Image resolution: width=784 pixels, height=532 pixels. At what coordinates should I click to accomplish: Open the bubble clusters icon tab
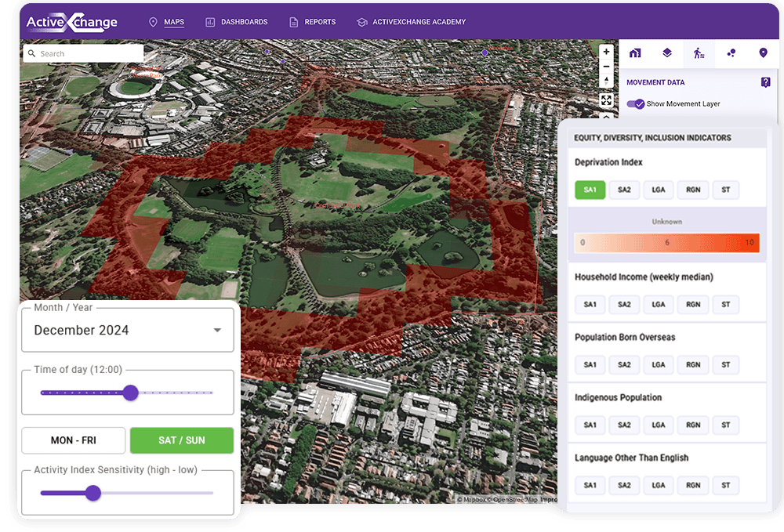(x=731, y=53)
